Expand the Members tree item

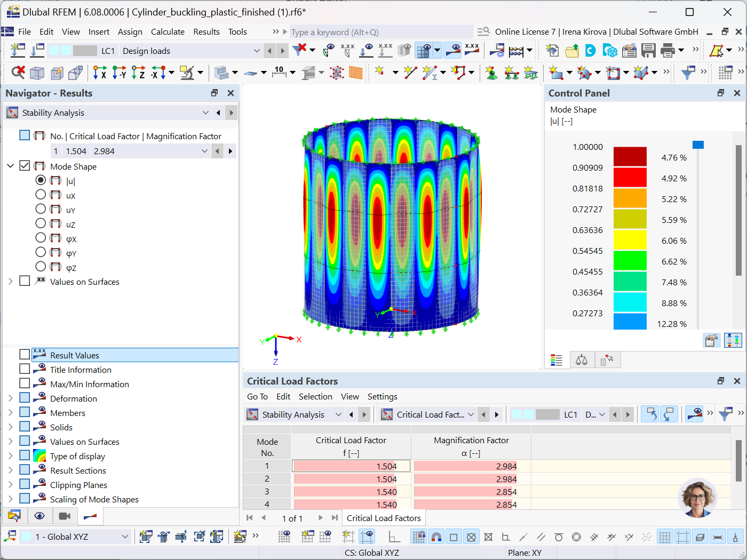(x=10, y=412)
